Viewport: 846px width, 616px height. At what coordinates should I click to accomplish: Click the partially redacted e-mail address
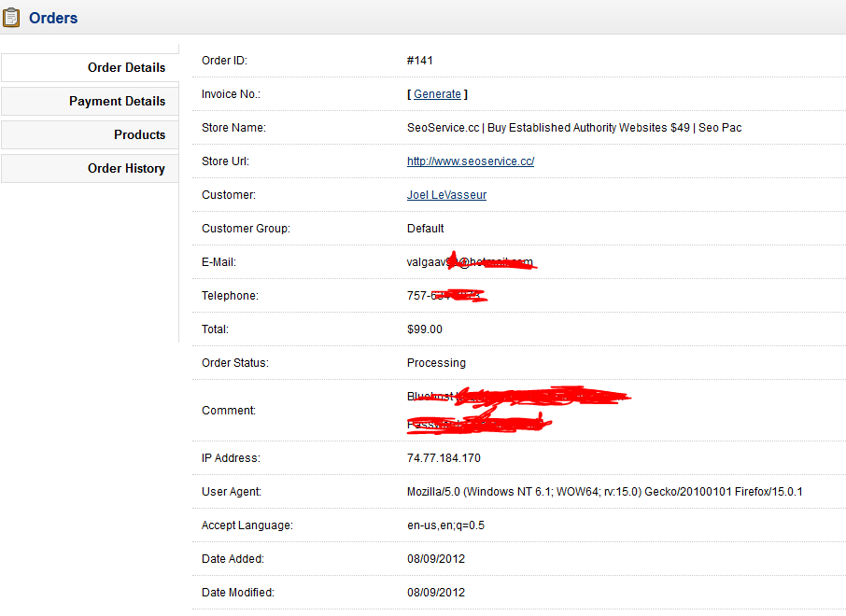471,261
